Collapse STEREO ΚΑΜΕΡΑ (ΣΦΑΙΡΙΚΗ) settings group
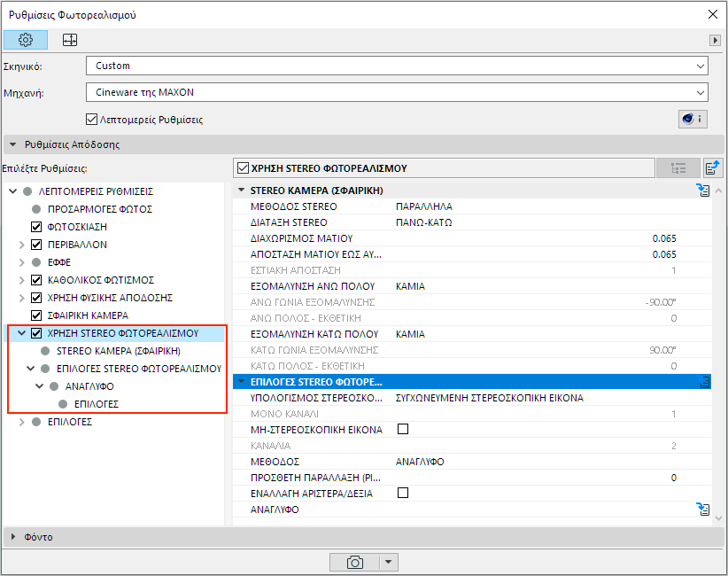Viewport: 728px width, 576px height. pyautogui.click(x=241, y=190)
